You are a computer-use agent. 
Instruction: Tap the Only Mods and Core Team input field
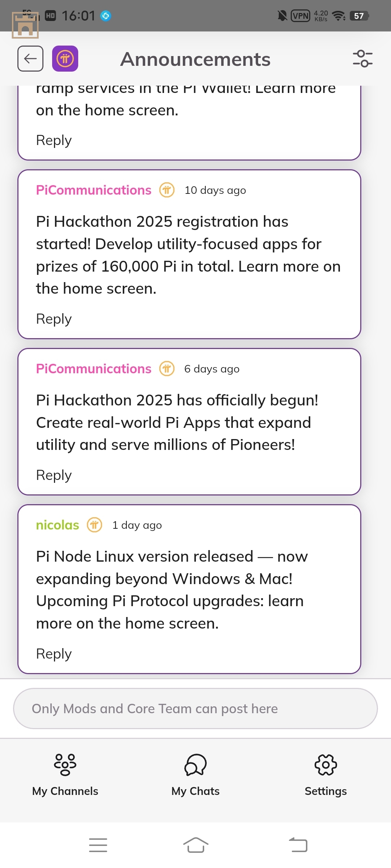(x=195, y=709)
